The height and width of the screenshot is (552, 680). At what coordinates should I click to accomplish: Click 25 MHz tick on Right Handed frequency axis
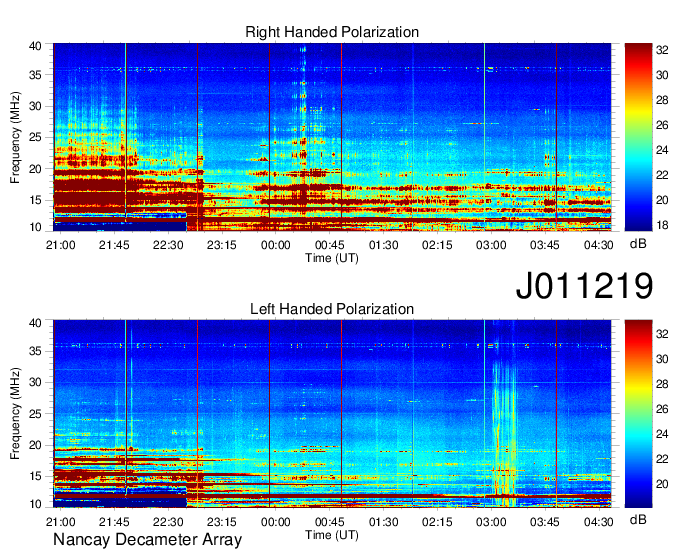click(35, 137)
